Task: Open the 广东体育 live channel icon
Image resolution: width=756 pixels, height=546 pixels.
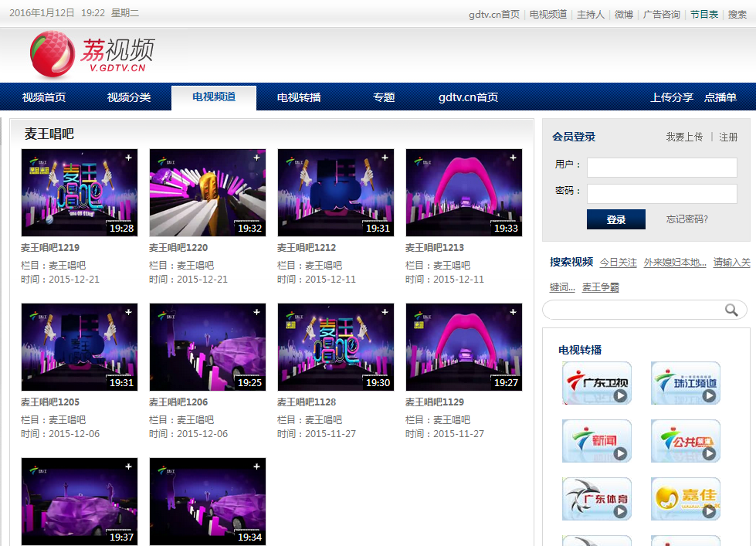Action: pyautogui.click(x=597, y=499)
